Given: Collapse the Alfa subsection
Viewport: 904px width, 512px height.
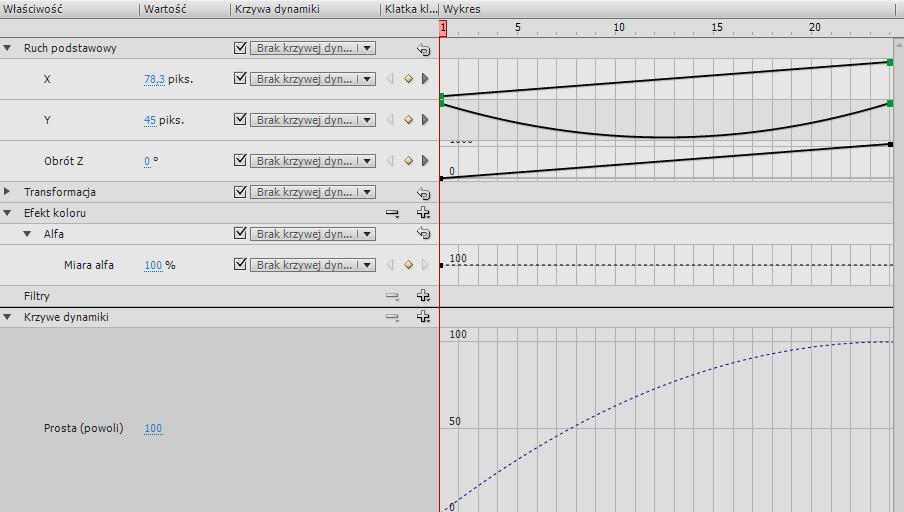Looking at the screenshot, I should click(27, 234).
